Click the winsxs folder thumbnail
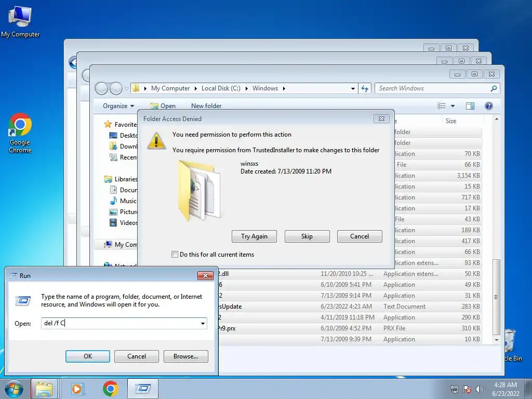 click(x=199, y=191)
